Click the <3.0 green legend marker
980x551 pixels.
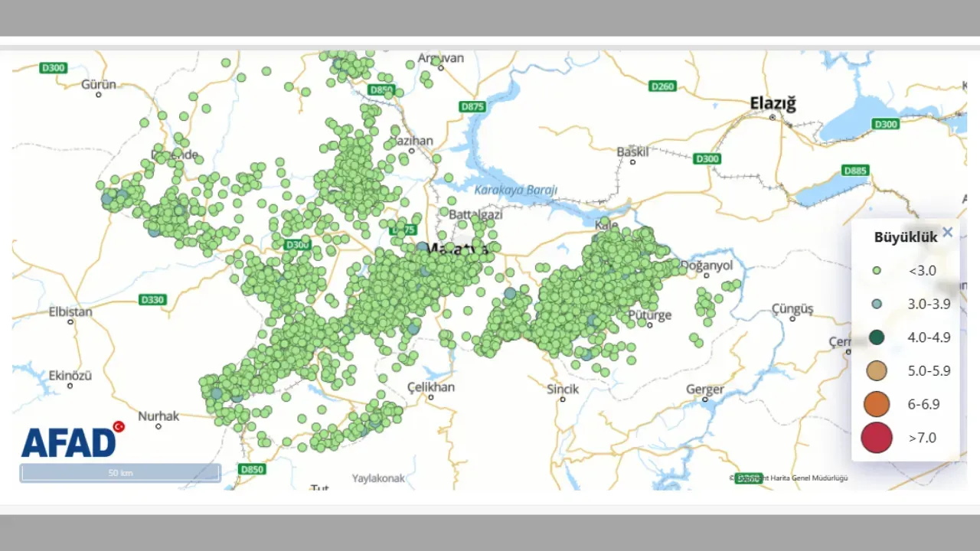tap(877, 270)
